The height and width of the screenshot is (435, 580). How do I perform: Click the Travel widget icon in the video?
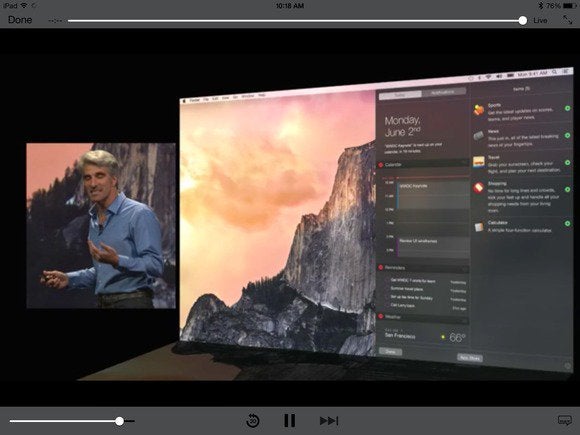[479, 162]
